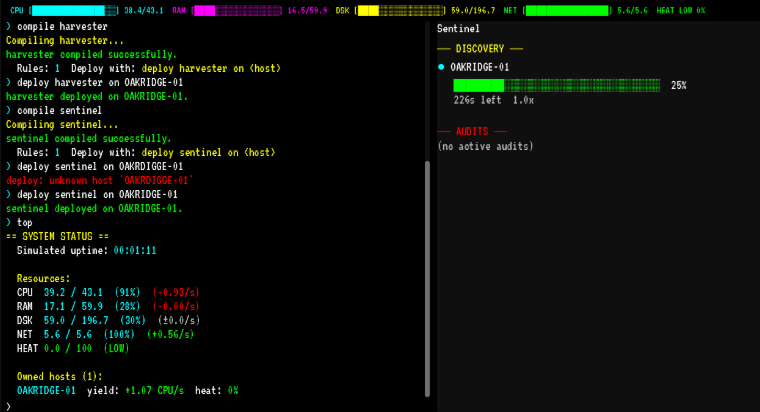Click the green NET usage bar
Viewport: 760px width, 412px height.
567,11
